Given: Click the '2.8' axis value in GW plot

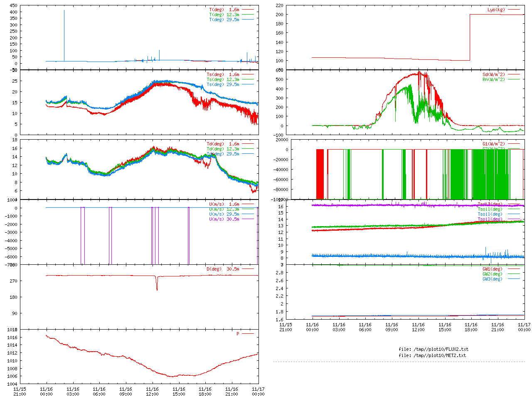Looking at the screenshot, I should coord(280,273).
